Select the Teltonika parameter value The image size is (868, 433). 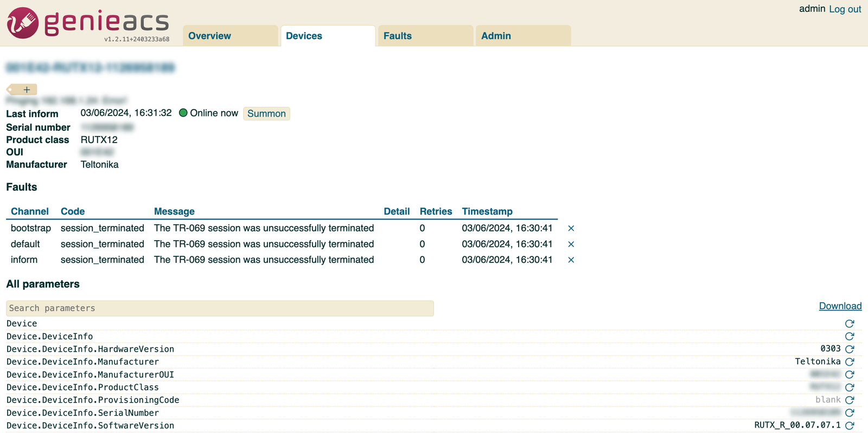(818, 361)
